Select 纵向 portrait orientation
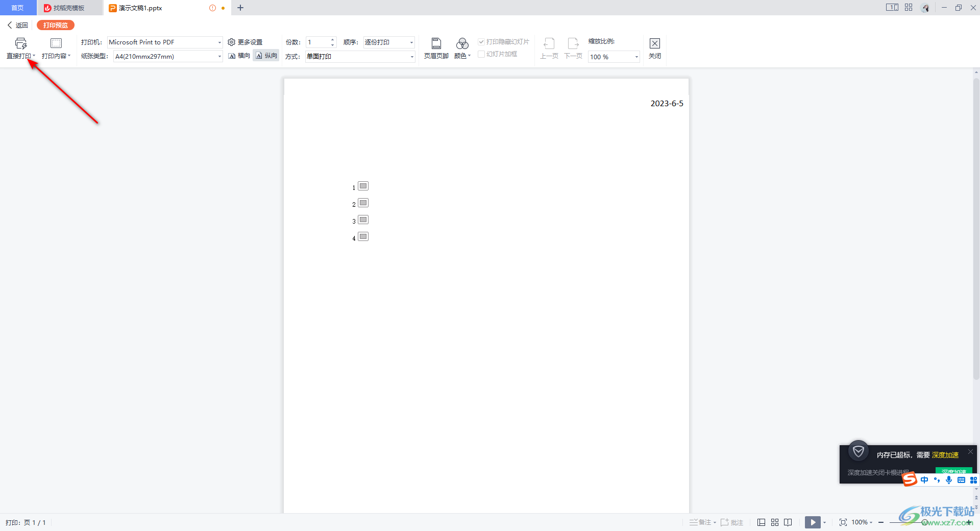980x531 pixels. coord(266,56)
